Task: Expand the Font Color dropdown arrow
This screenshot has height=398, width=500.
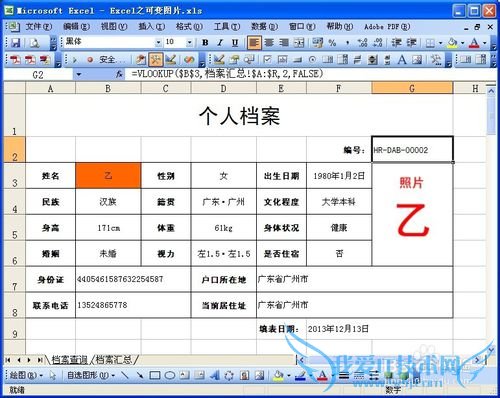Action: [485, 43]
